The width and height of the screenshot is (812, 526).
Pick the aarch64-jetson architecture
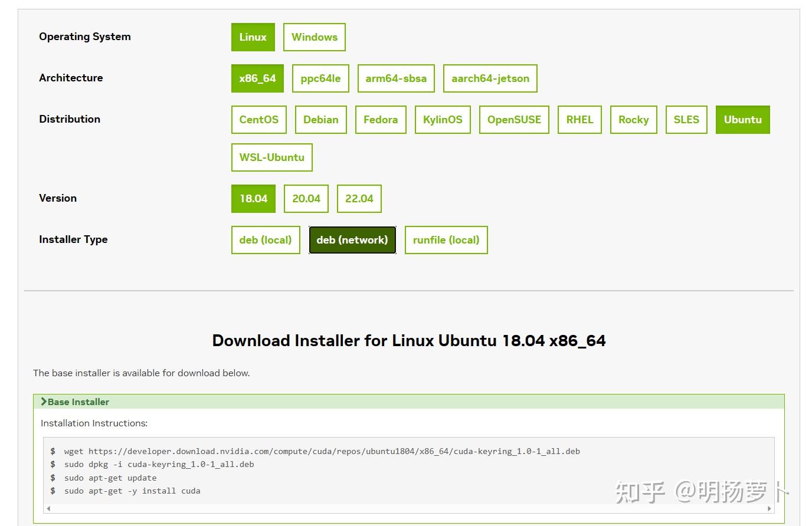490,78
